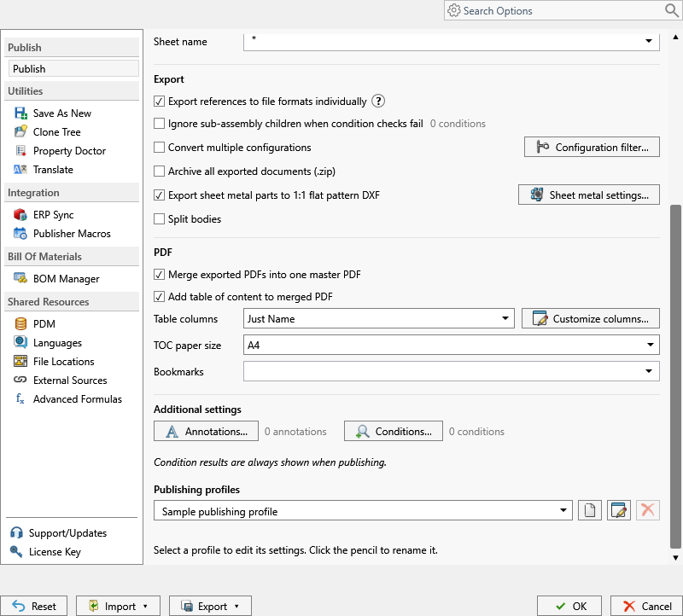The height and width of the screenshot is (616, 683).
Task: Click the Clone Tree icon
Action: pos(20,131)
